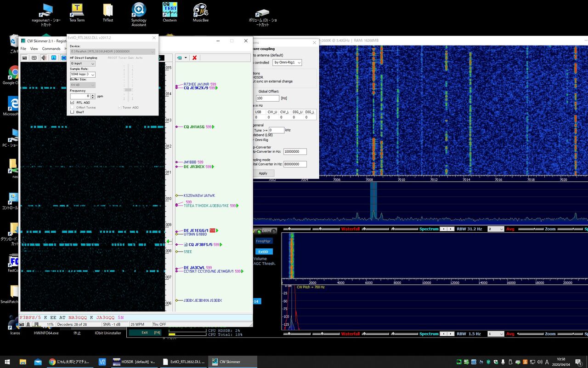588x368 pixels.
Task: Click first toolbar icon in CW Skimmer
Action: (24, 57)
